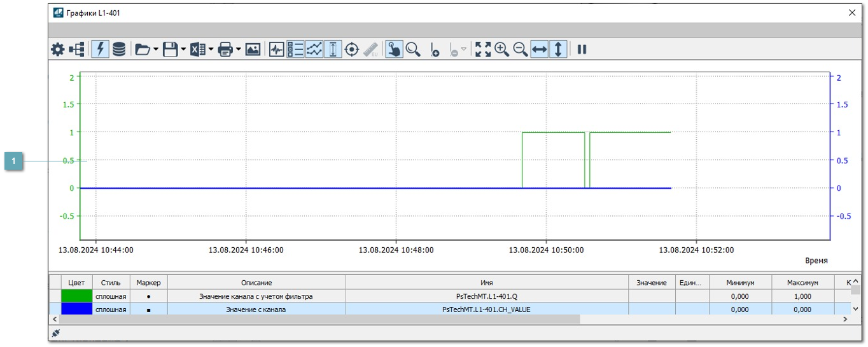Select the PsTechMT.L1-401.CH_VALUE row
This screenshot has width=868, height=347.
point(486,310)
